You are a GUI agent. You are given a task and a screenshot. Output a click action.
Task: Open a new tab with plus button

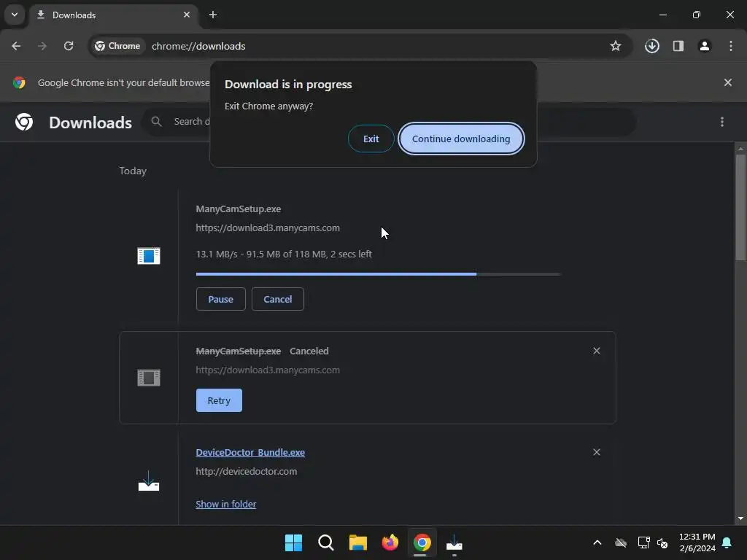(213, 15)
